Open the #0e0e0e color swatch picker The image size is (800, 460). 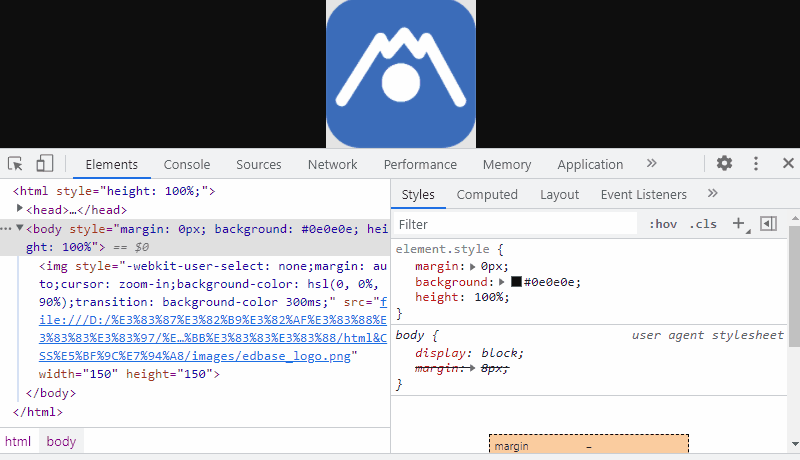coord(516,282)
